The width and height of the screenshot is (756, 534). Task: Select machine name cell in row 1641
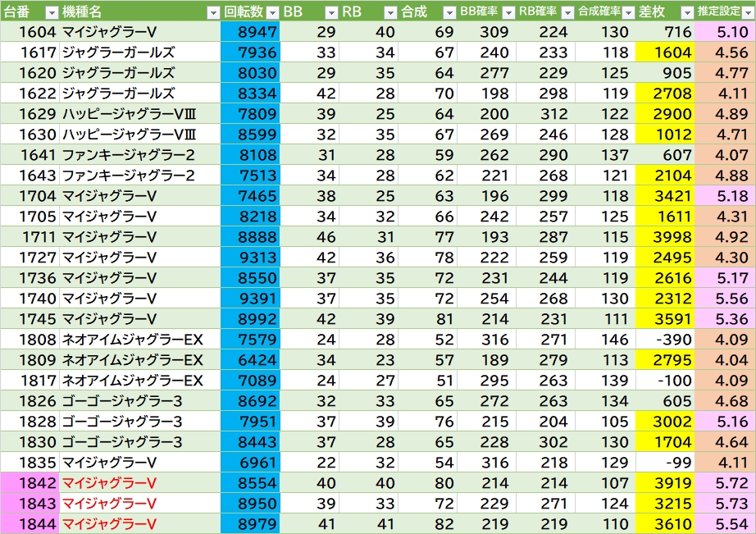139,155
